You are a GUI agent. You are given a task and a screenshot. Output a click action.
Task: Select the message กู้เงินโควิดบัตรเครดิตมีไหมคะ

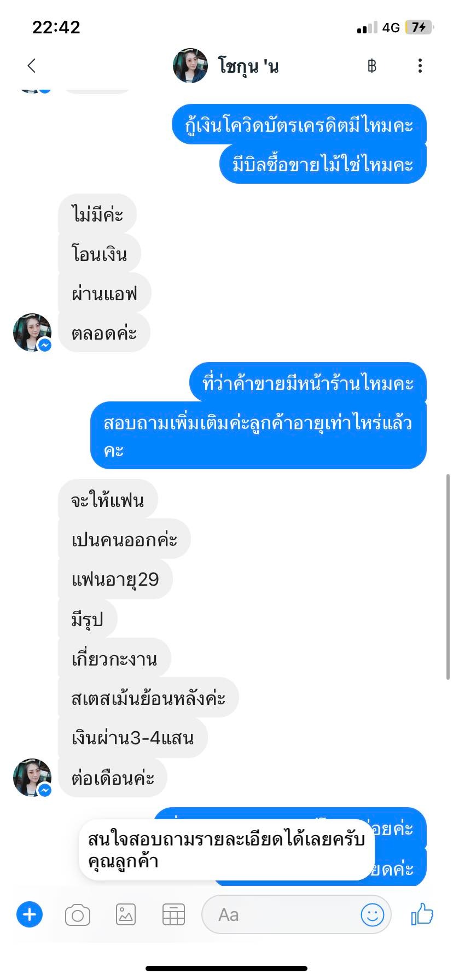(x=299, y=125)
